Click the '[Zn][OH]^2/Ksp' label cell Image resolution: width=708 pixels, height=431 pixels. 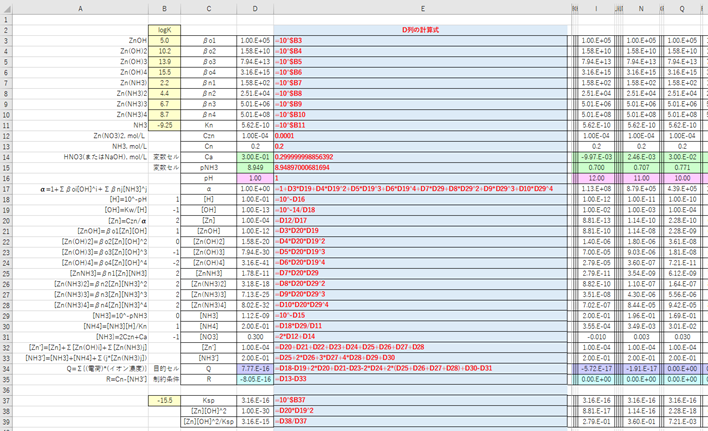click(209, 422)
